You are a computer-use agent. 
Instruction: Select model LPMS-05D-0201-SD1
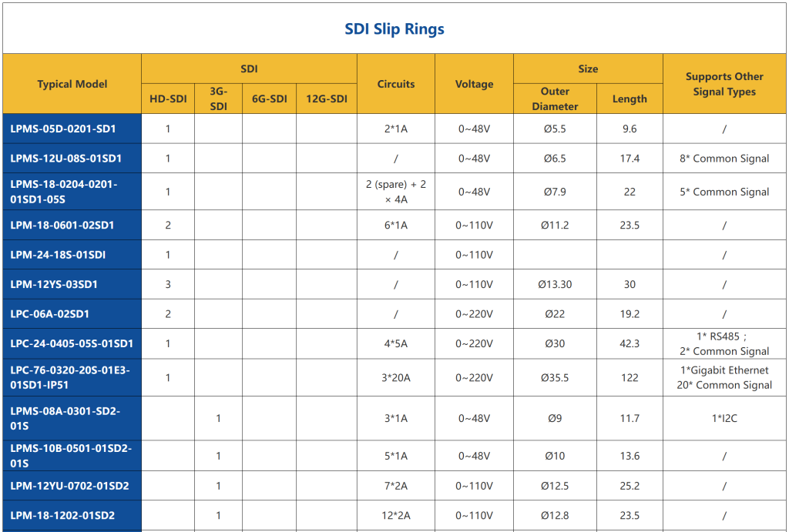pos(63,129)
